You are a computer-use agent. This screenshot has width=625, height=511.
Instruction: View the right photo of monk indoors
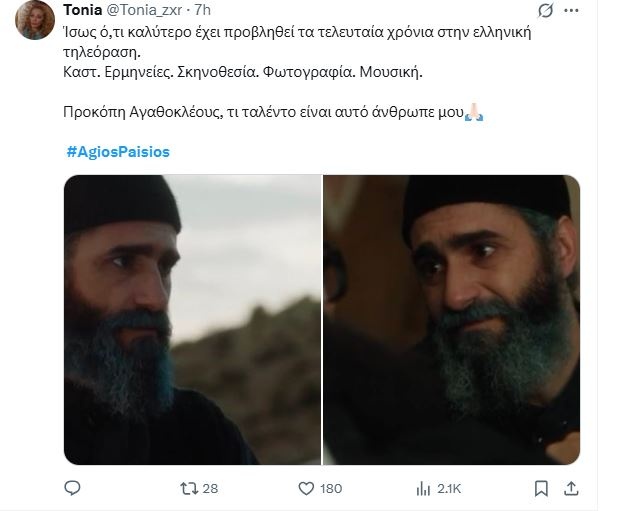[x=452, y=320]
